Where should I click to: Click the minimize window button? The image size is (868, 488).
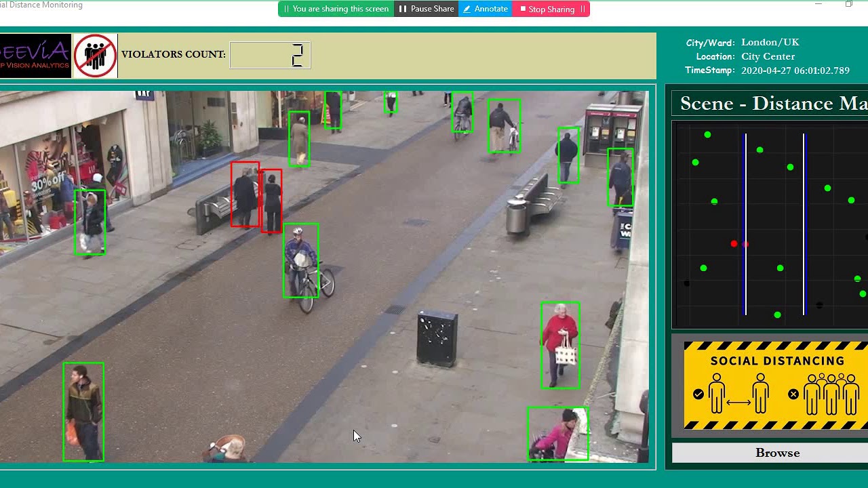(818, 4)
